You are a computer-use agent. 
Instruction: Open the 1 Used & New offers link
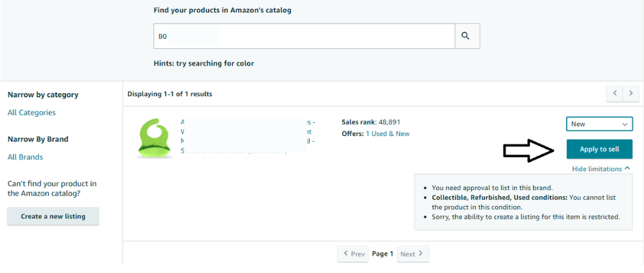tap(388, 134)
